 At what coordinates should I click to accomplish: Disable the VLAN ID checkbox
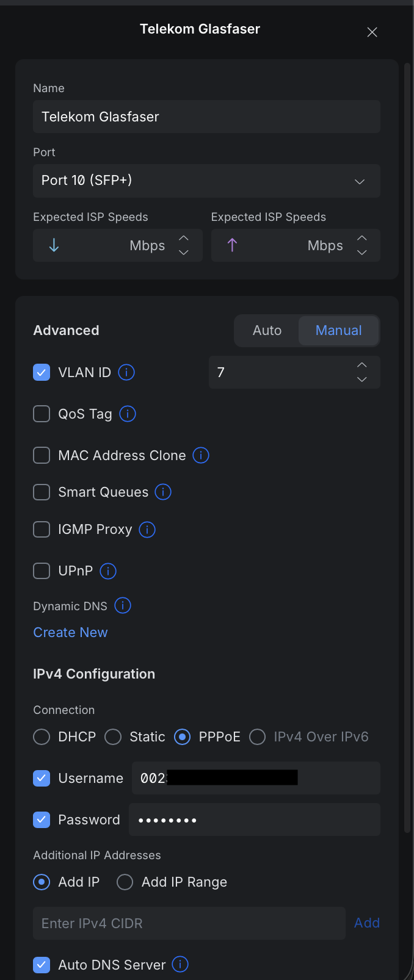click(x=41, y=372)
